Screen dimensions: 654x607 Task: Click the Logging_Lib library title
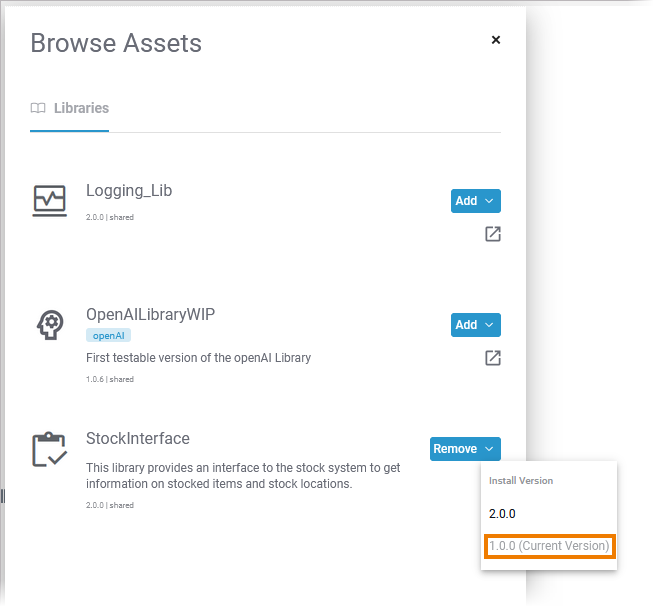[129, 191]
